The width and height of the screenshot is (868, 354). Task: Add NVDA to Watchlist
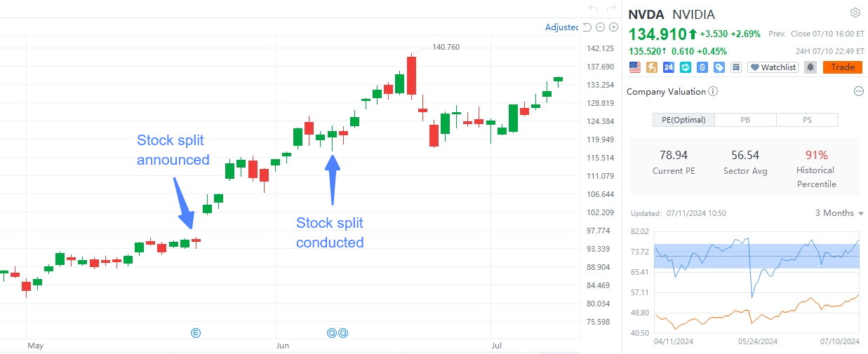pyautogui.click(x=773, y=67)
